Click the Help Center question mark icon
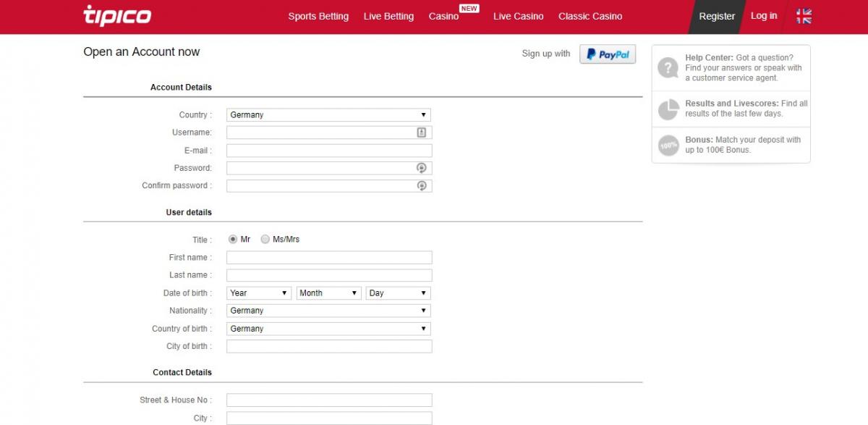The image size is (868, 425). click(x=668, y=68)
